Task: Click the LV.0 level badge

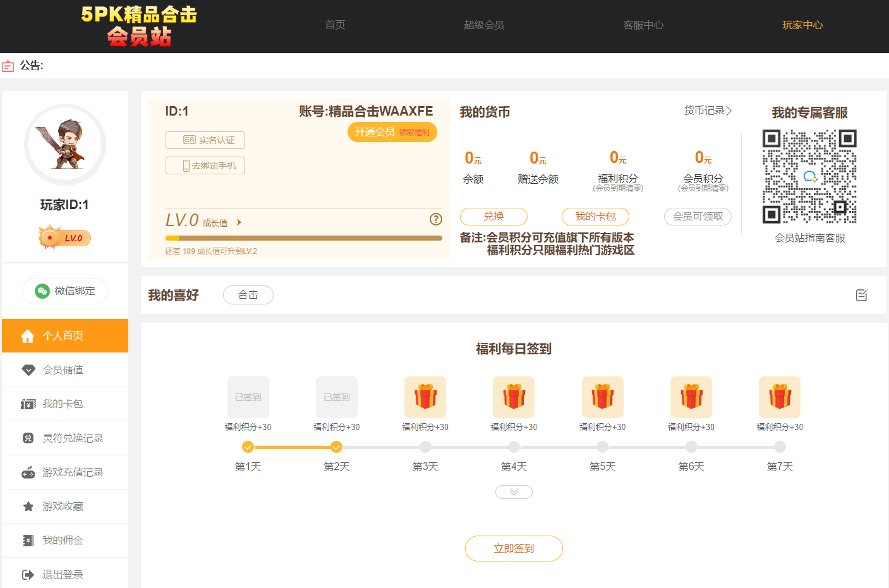Action: click(65, 238)
